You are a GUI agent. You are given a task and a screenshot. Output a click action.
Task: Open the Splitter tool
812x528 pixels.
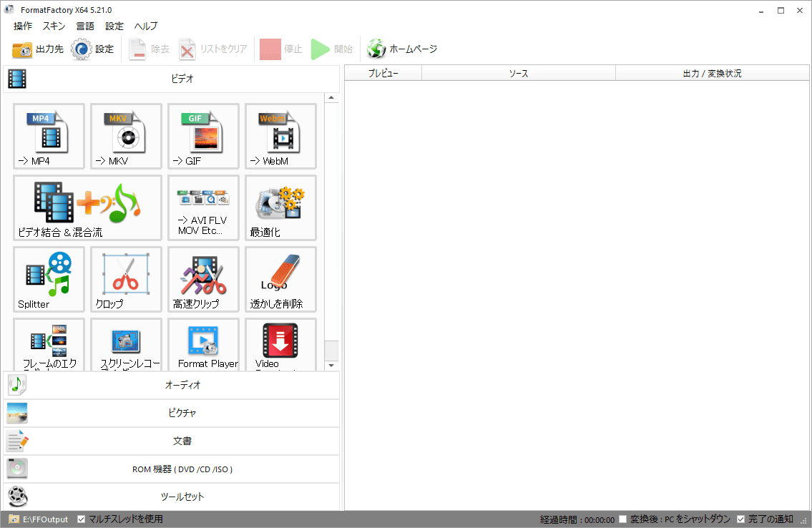(x=49, y=279)
